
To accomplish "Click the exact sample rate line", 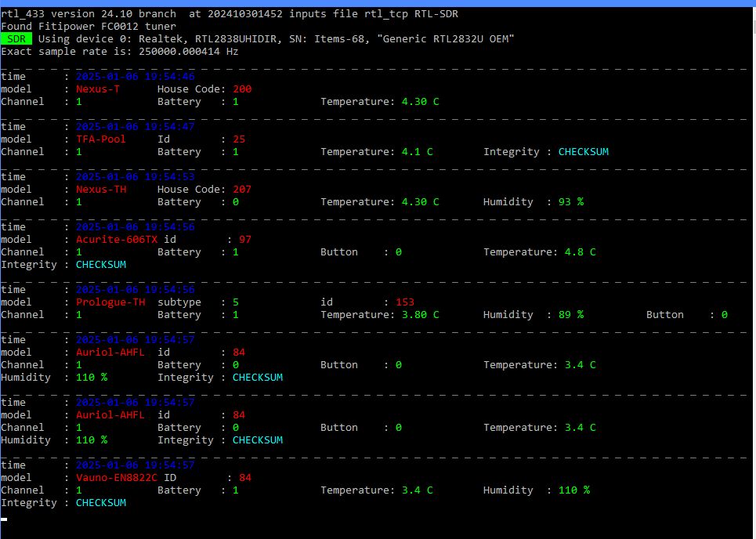I will 119,52.
